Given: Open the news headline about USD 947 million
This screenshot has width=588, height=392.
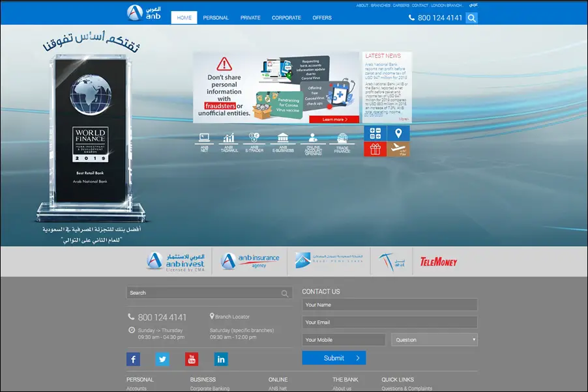Looking at the screenshot, I should pos(386,71).
